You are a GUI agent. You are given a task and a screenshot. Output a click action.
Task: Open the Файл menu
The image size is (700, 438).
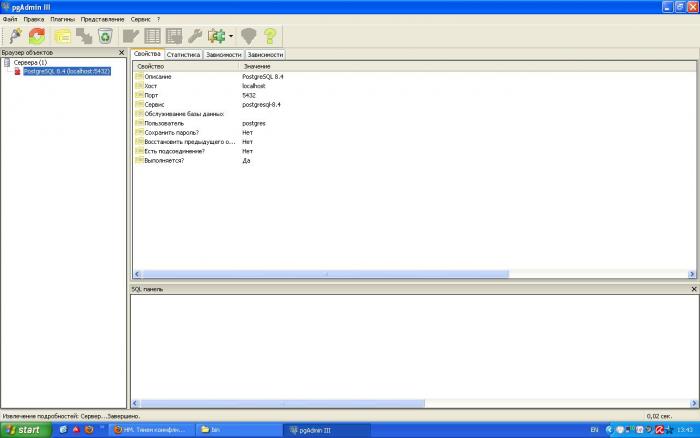point(10,19)
